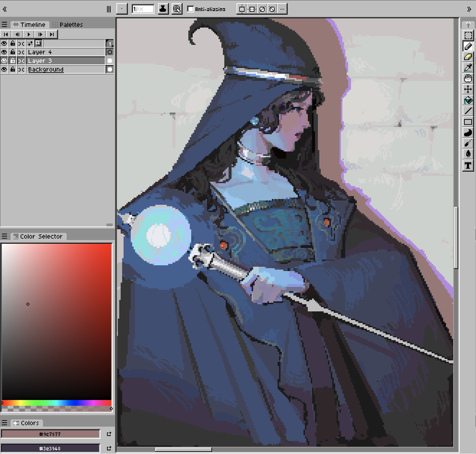Click the brush shape dot button

(122, 9)
